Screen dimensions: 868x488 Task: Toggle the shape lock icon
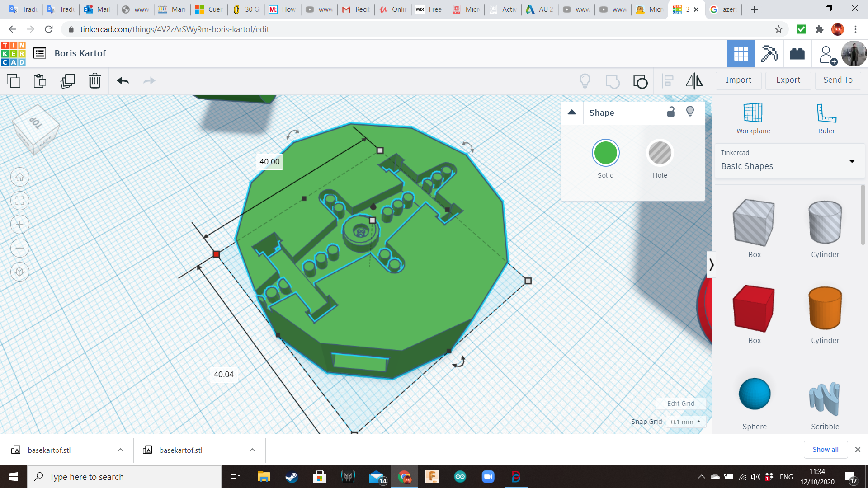671,112
